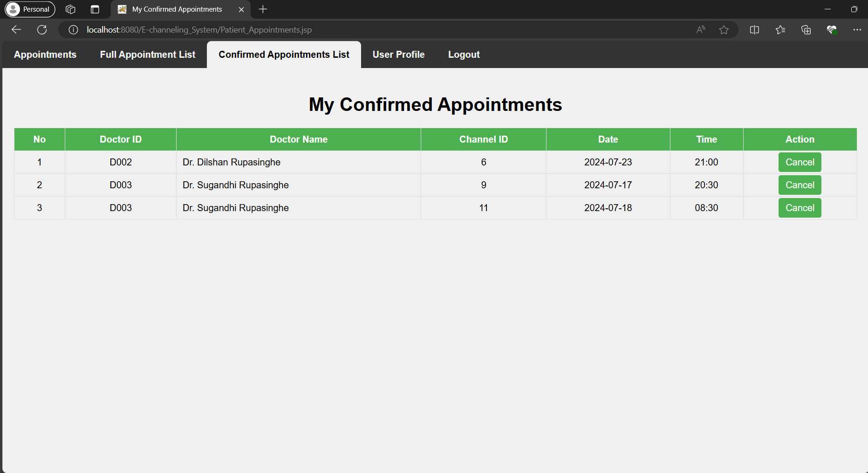Open the User Profile page

point(398,55)
